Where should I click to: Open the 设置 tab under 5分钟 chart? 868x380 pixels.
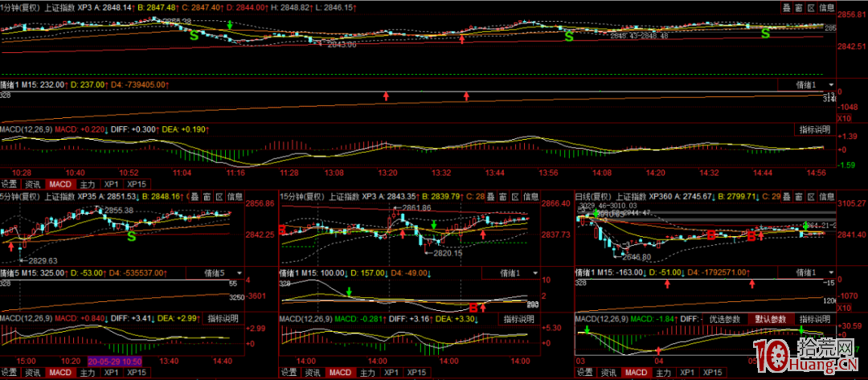(x=10, y=372)
